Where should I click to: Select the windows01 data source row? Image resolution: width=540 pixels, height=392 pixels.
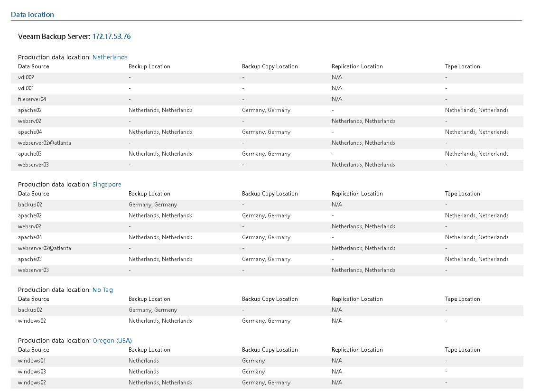pyautogui.click(x=267, y=361)
